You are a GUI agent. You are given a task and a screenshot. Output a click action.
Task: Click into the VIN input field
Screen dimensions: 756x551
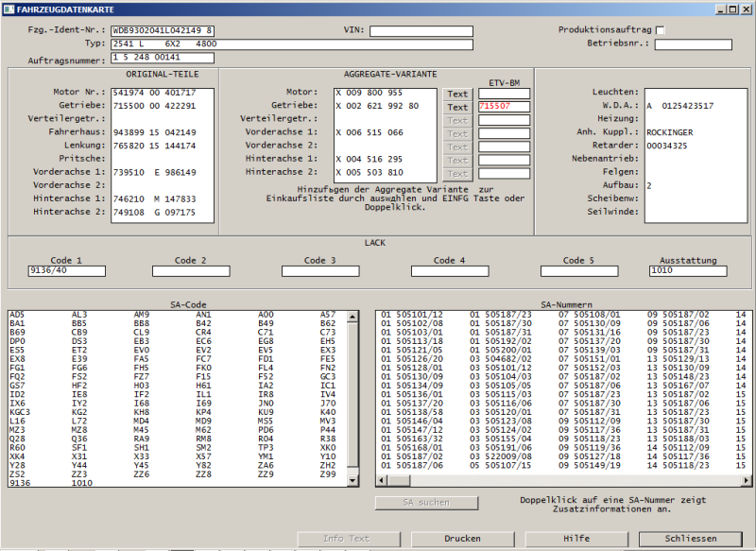[421, 31]
